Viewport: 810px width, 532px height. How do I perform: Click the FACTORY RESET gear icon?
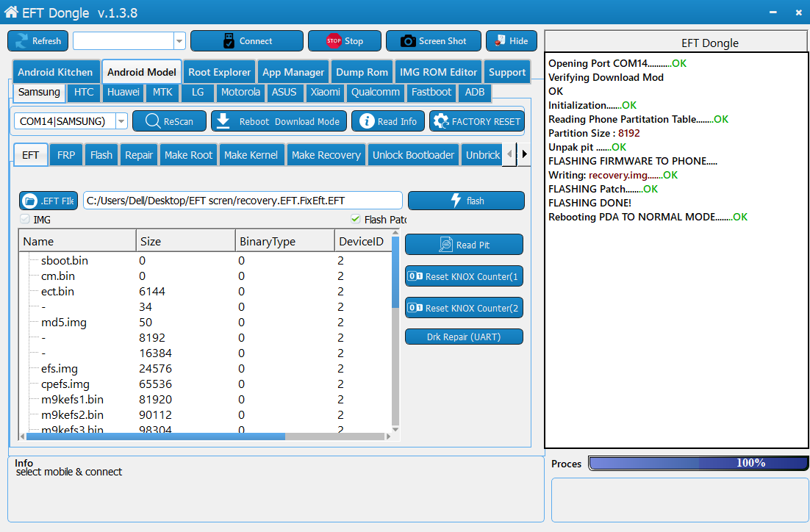pos(440,121)
